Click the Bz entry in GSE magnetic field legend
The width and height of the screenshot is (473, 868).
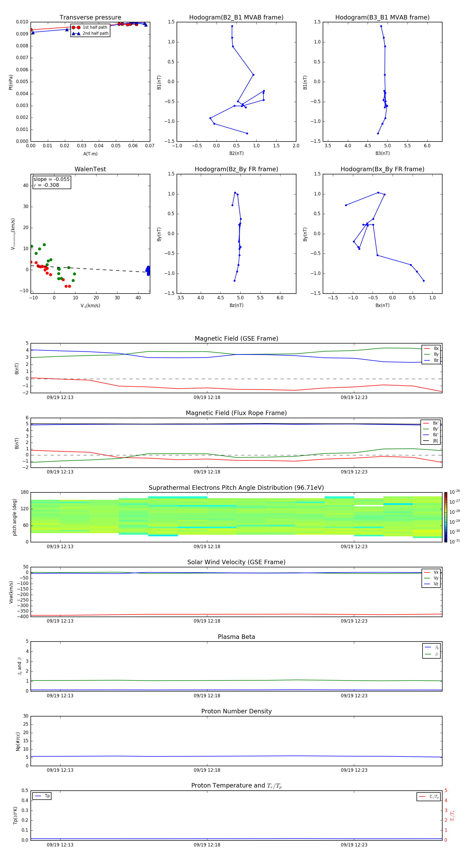click(x=431, y=360)
